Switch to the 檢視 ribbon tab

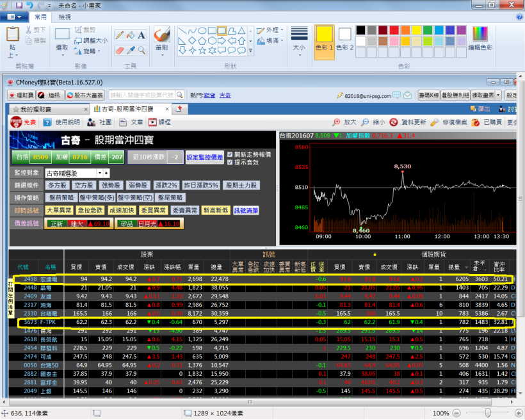[65, 17]
